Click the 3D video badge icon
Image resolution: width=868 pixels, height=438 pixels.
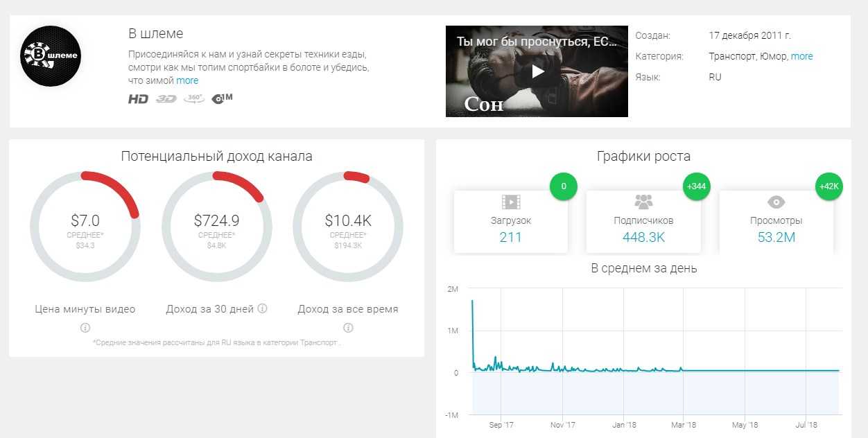pyautogui.click(x=166, y=99)
